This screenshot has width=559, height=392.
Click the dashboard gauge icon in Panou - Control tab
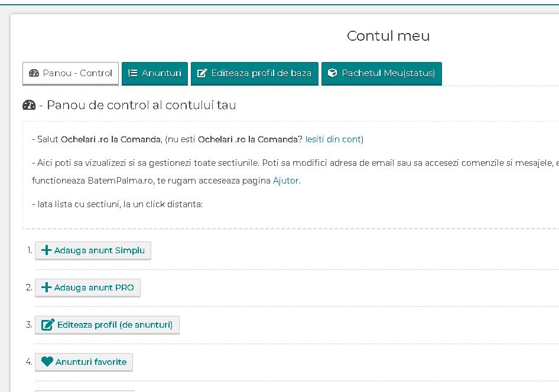pyautogui.click(x=34, y=73)
